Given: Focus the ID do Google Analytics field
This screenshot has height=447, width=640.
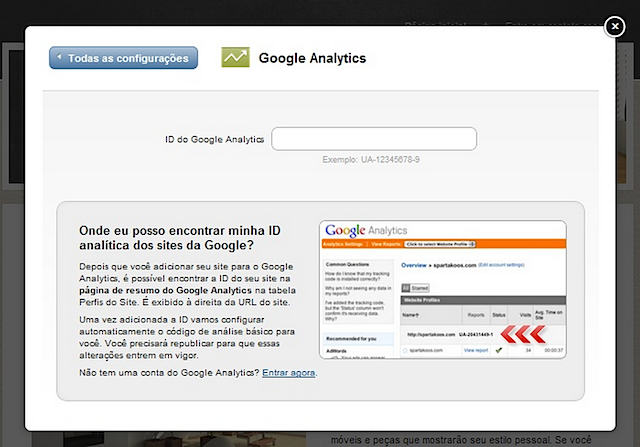Looking at the screenshot, I should [373, 139].
